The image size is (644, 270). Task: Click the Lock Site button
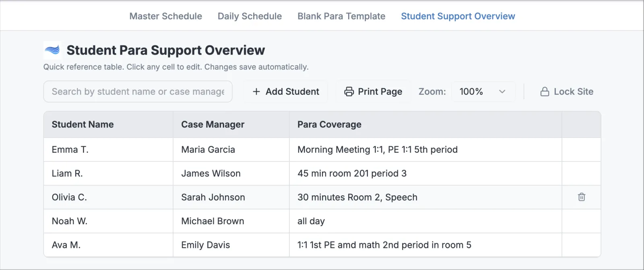coord(567,92)
